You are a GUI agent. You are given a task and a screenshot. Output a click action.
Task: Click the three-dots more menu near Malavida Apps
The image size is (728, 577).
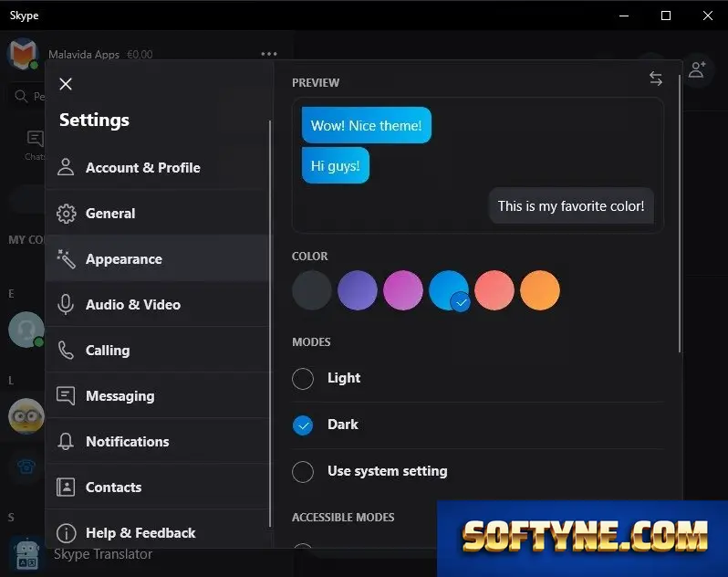point(269,54)
